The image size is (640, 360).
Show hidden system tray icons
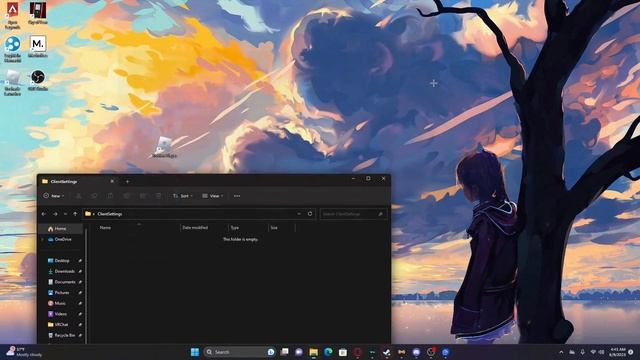tap(561, 352)
